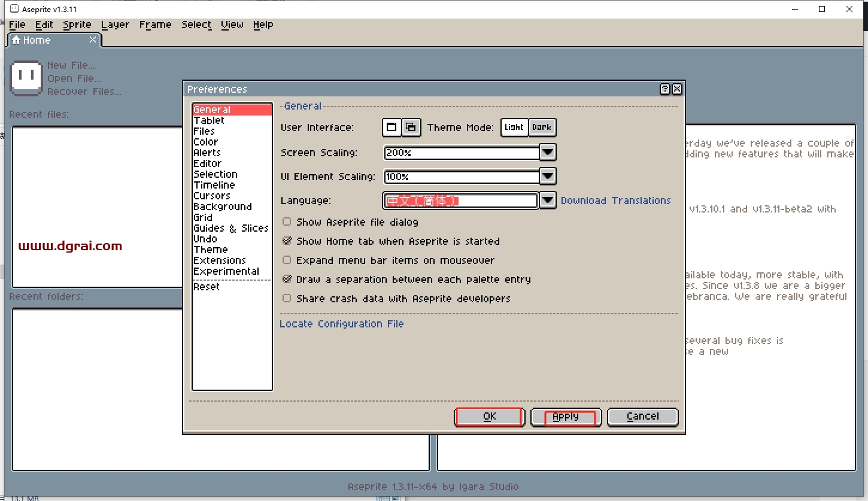This screenshot has width=868, height=501.
Task: Click Open File... on Home
Action: (74, 78)
